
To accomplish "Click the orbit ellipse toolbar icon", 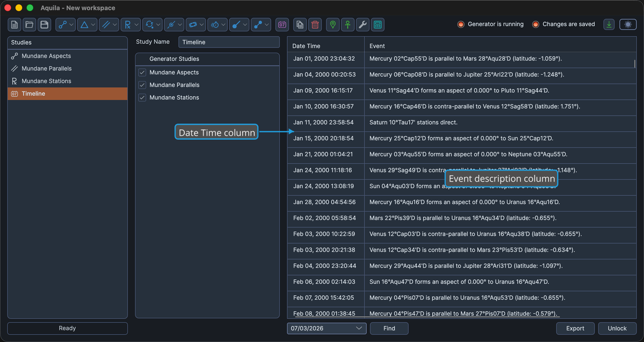I will (x=192, y=25).
